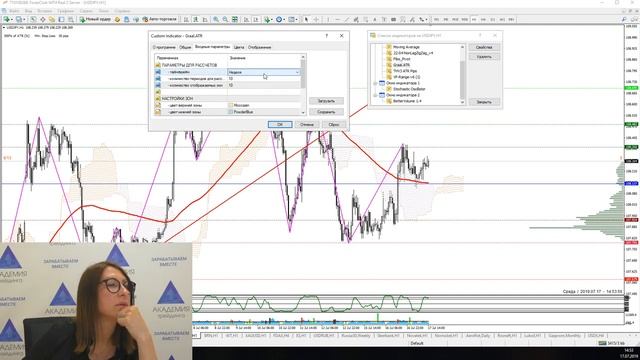
Task: Open the Сервис menu
Action: (86, 11)
